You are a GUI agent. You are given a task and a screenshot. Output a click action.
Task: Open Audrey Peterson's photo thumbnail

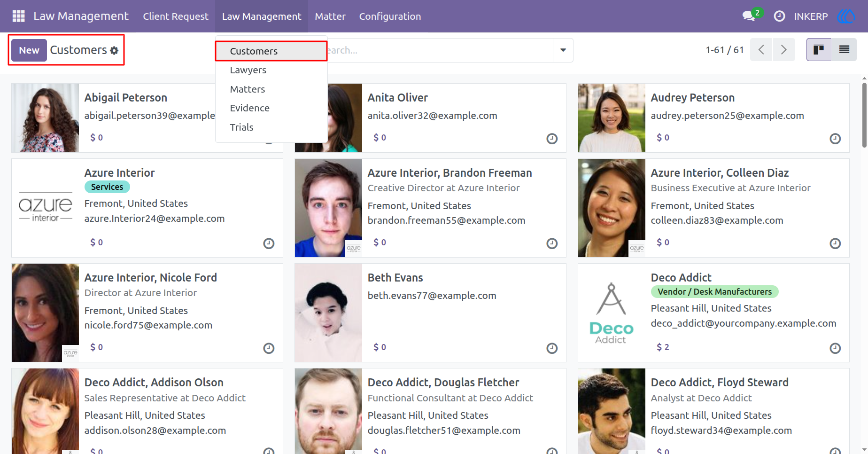pyautogui.click(x=612, y=118)
